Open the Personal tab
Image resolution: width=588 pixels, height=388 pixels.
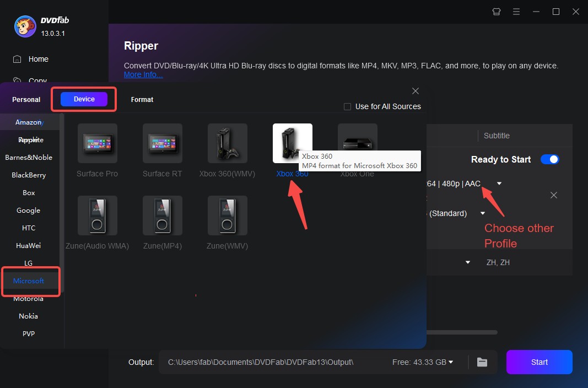click(26, 100)
